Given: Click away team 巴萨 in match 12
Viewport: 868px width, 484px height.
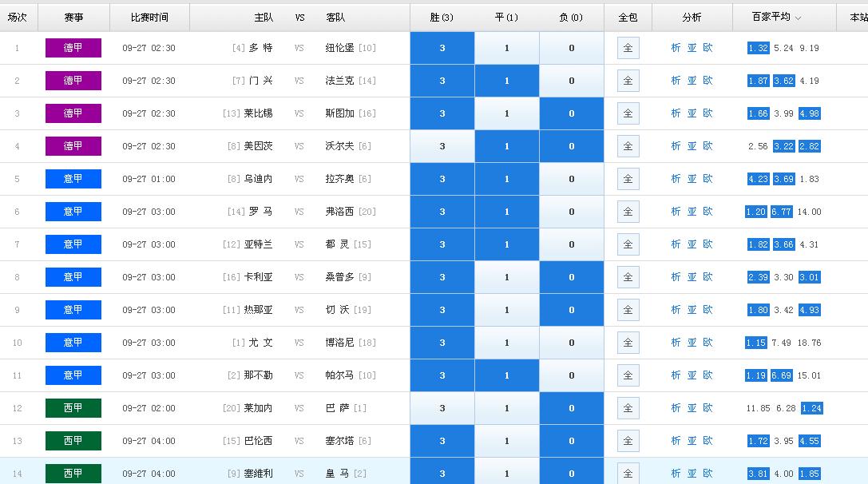Looking at the screenshot, I should click(x=337, y=407).
